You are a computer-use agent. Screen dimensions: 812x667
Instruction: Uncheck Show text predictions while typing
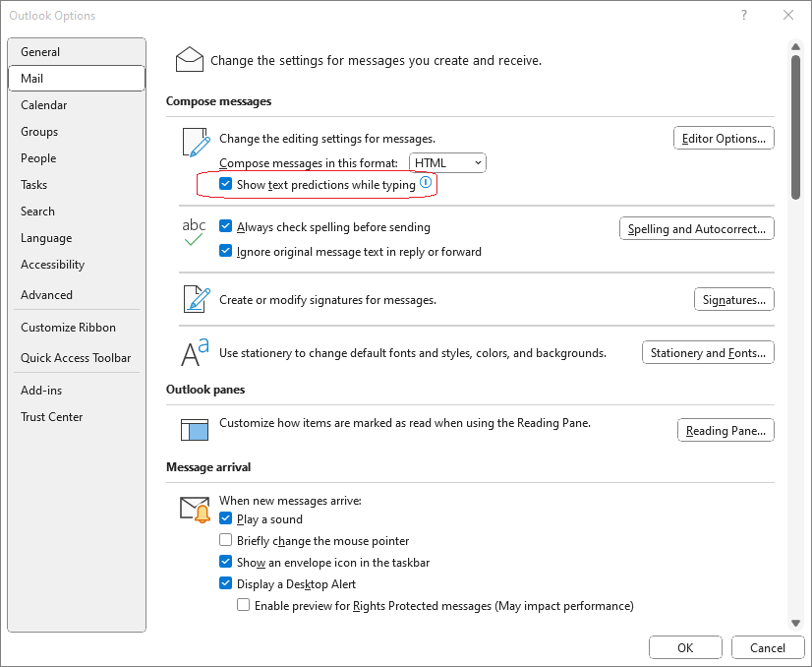pyautogui.click(x=225, y=183)
